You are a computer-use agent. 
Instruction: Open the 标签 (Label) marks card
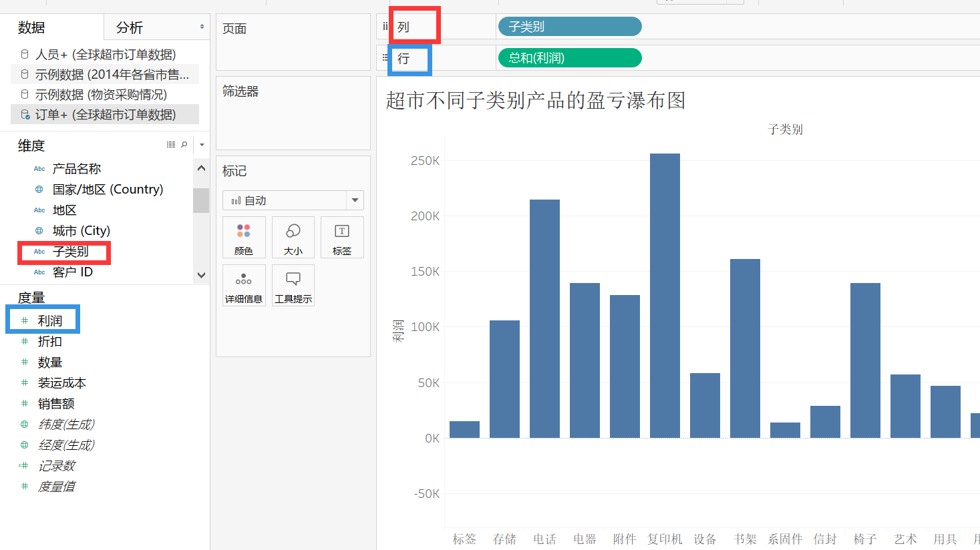coord(342,237)
